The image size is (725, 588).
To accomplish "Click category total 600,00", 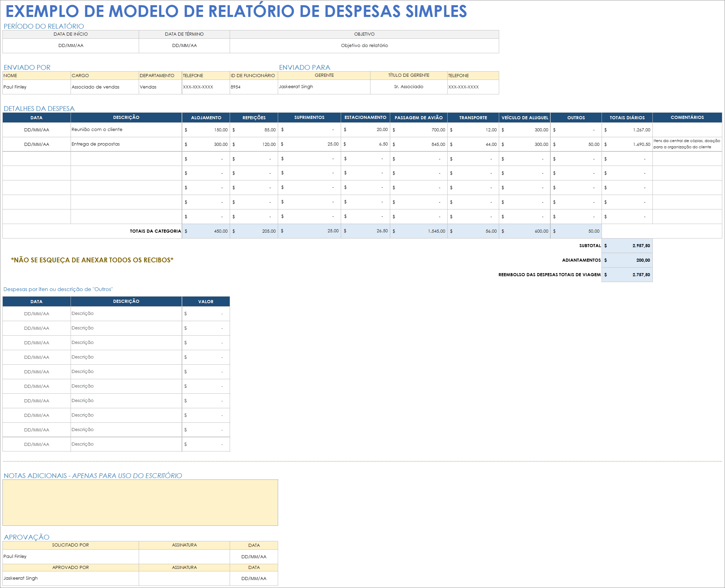I will pos(525,231).
